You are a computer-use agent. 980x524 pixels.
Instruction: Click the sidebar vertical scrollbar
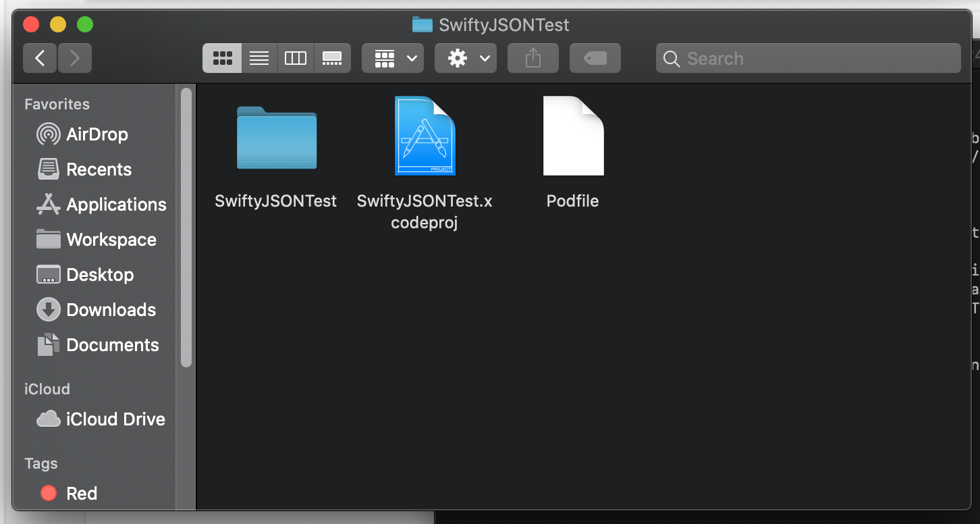pyautogui.click(x=186, y=228)
